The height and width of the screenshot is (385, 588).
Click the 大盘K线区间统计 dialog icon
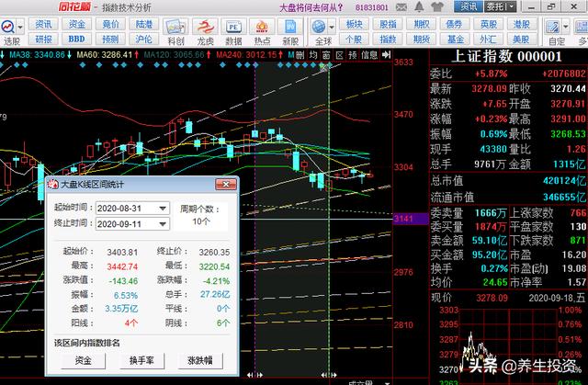tap(52, 184)
